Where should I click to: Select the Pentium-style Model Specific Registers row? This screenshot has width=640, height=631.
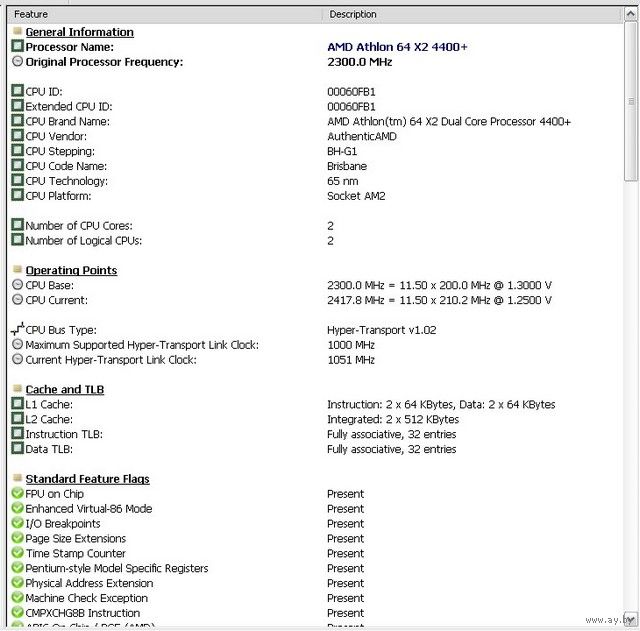(314, 568)
